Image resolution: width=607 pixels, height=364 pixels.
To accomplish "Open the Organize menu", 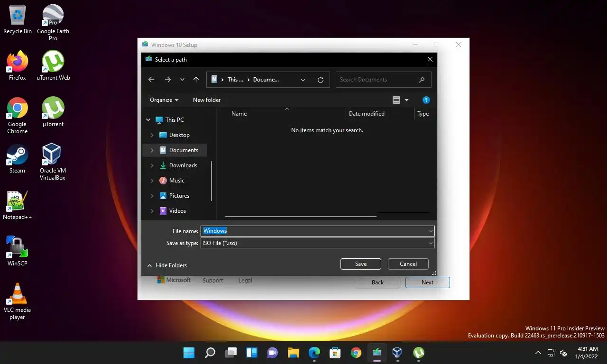I will coord(164,100).
